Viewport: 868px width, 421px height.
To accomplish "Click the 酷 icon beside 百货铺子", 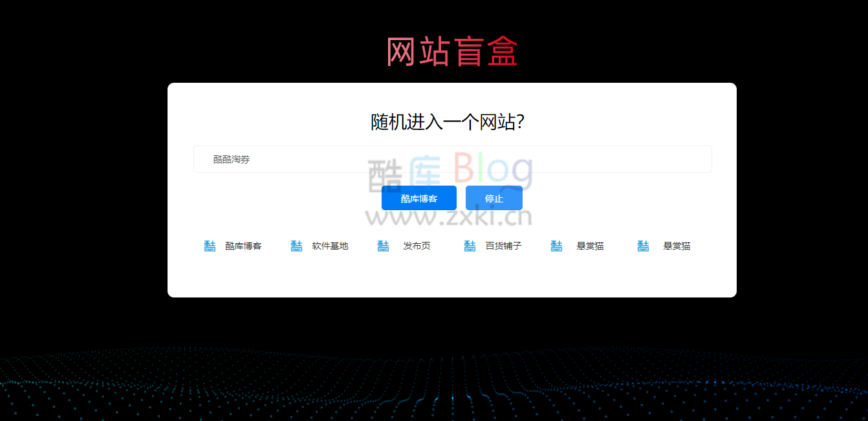I will (470, 245).
